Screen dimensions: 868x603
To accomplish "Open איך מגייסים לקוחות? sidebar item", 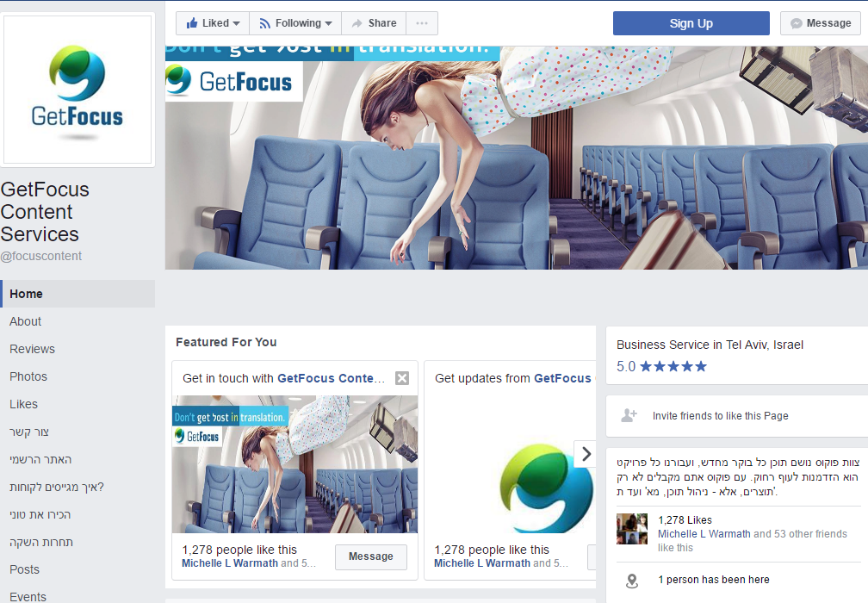I will 57,488.
